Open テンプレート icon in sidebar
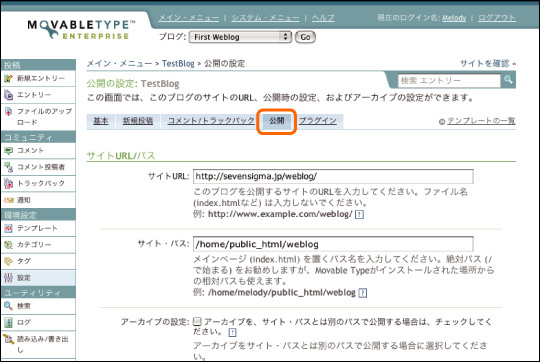Viewport: 540px width, 362px height. (x=8, y=228)
